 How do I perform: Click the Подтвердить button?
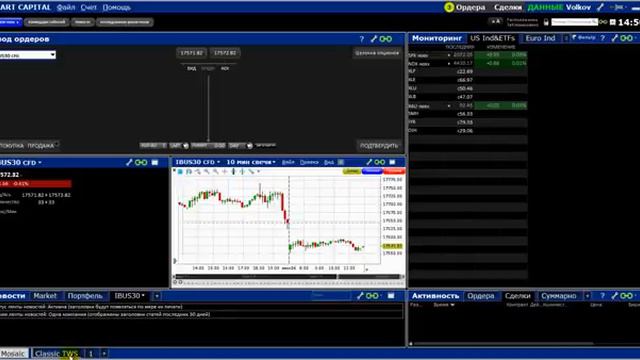click(x=379, y=145)
